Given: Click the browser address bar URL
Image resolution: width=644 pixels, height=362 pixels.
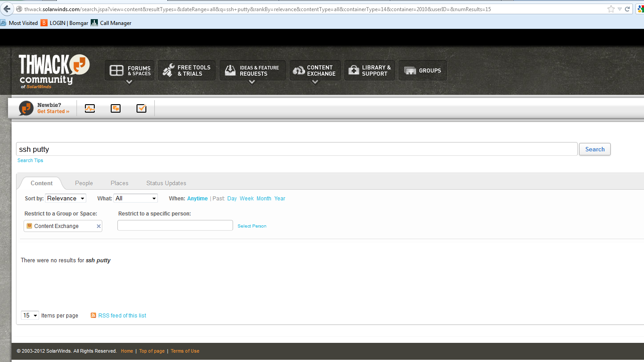Looking at the screenshot, I should (x=258, y=9).
